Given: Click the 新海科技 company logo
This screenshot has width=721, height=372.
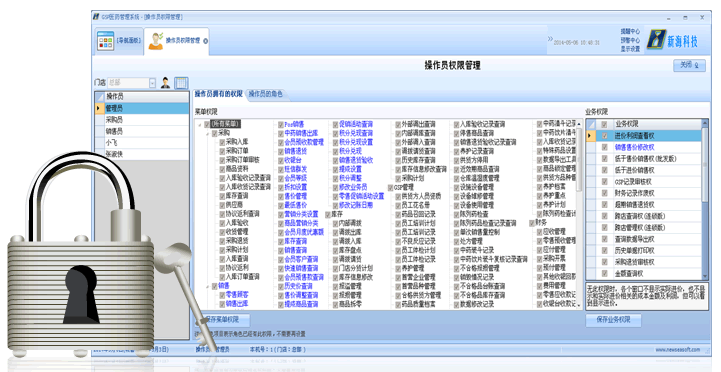Looking at the screenshot, I should [673, 40].
